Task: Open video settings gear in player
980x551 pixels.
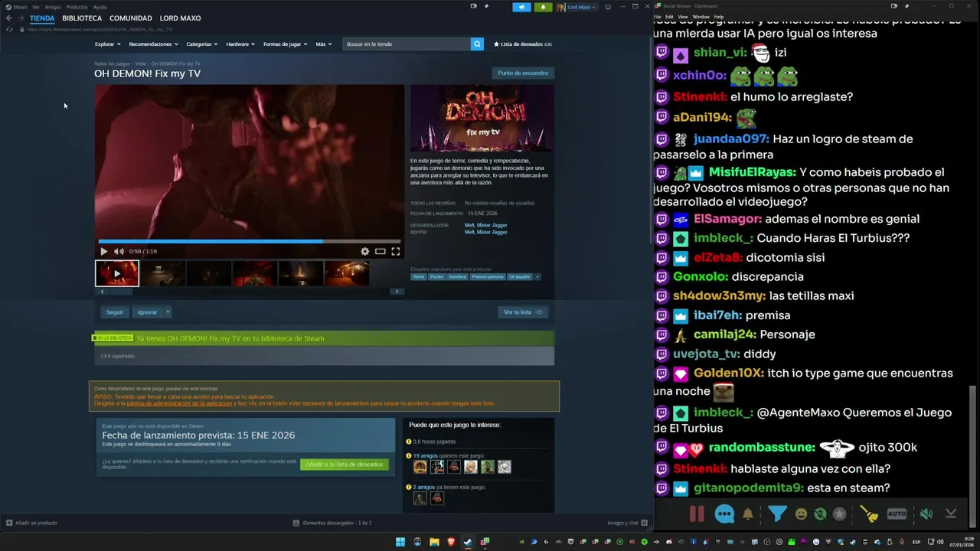Action: (x=364, y=251)
